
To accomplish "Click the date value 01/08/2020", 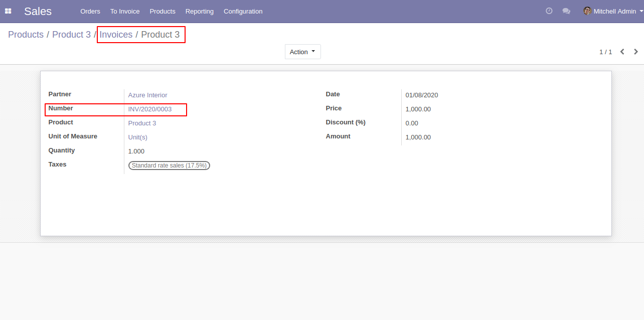I will coord(422,95).
